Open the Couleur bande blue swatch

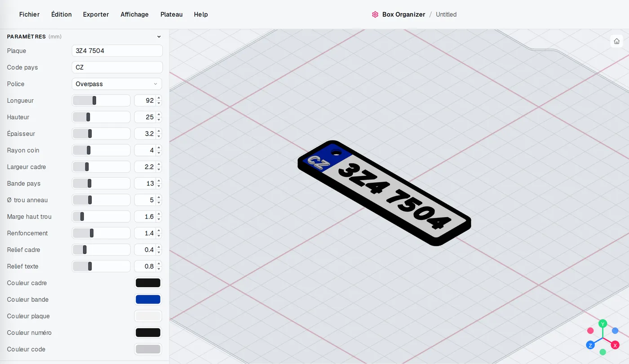pos(148,299)
